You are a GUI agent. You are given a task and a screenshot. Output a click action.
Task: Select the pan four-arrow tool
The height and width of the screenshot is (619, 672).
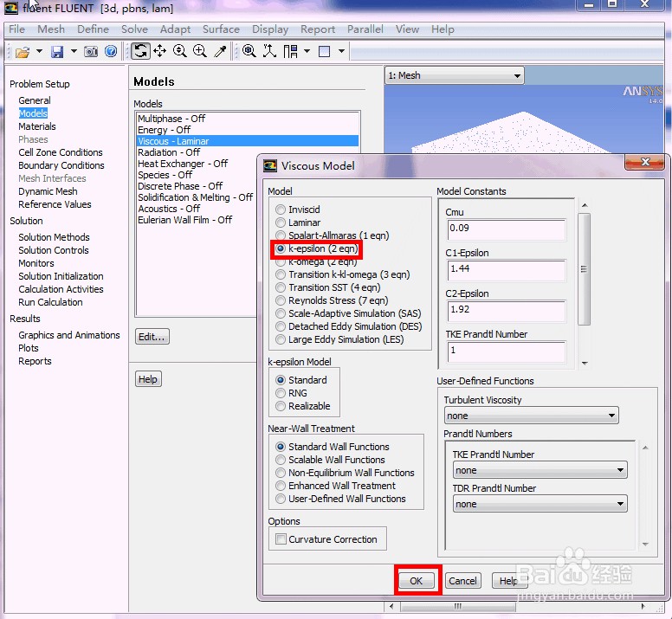[160, 51]
